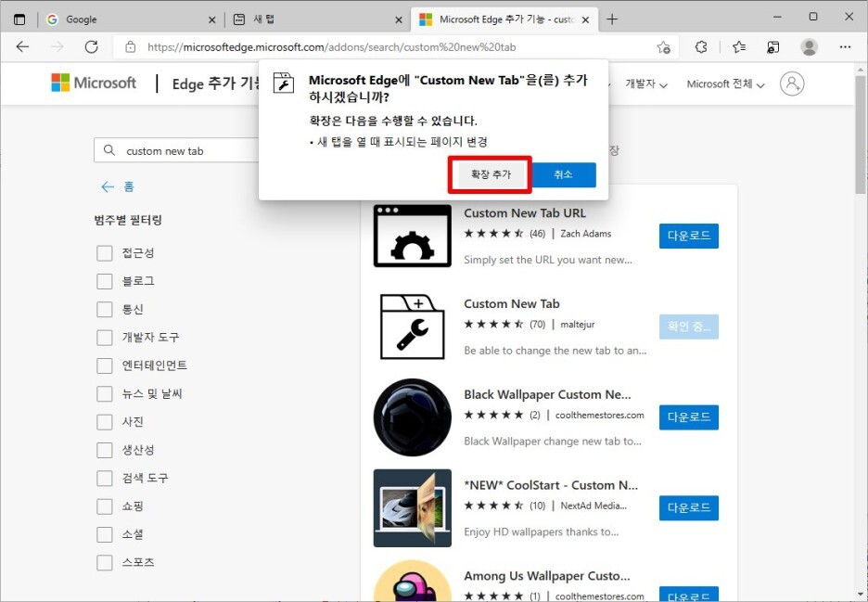The height and width of the screenshot is (602, 868).
Task: Click the tab actions menu icon
Action: (19, 19)
